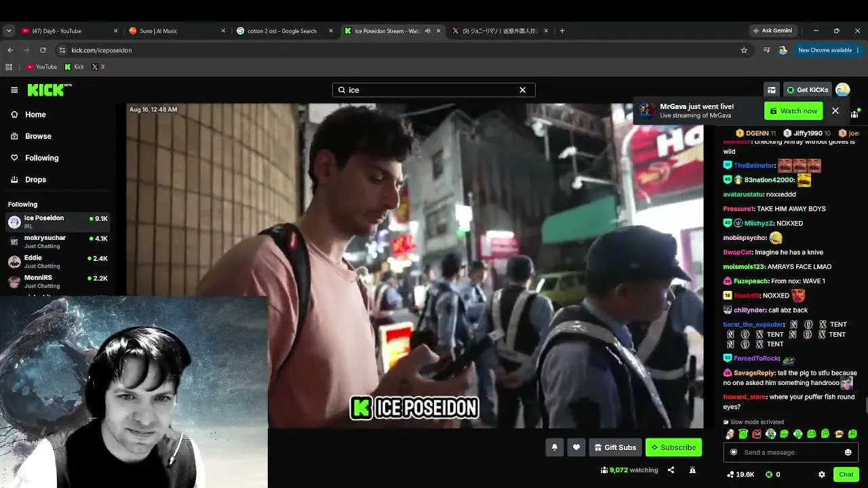Click Jiffy1990 on the gift leaderboard
Screen dimensions: 868x488
806,134
